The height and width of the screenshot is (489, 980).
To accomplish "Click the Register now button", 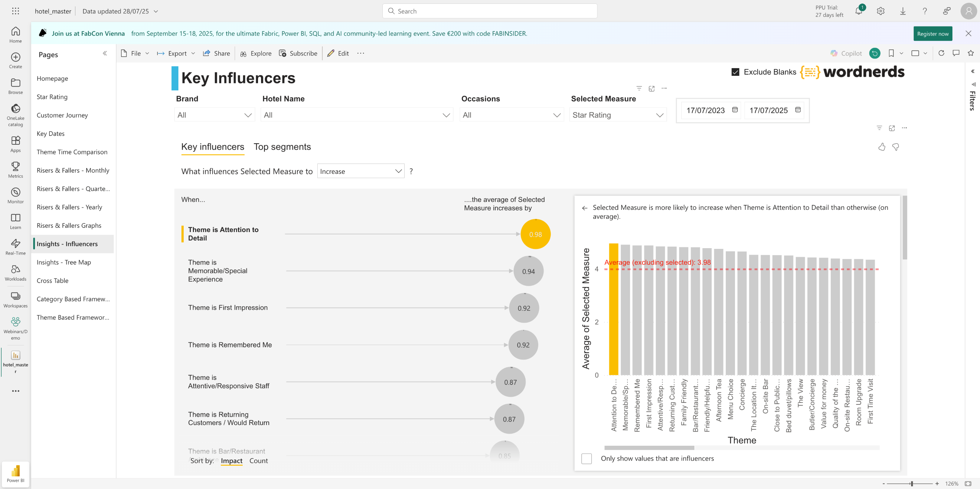I will pos(933,34).
